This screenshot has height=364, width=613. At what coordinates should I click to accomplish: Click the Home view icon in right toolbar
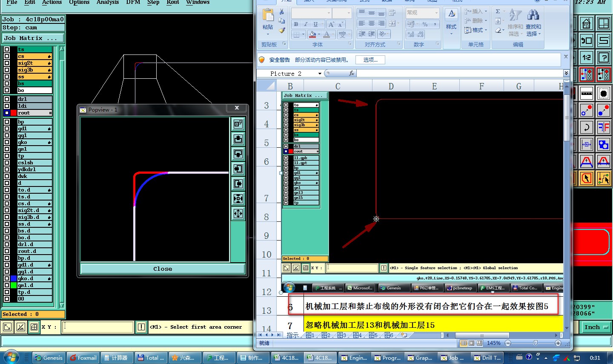(587, 23)
